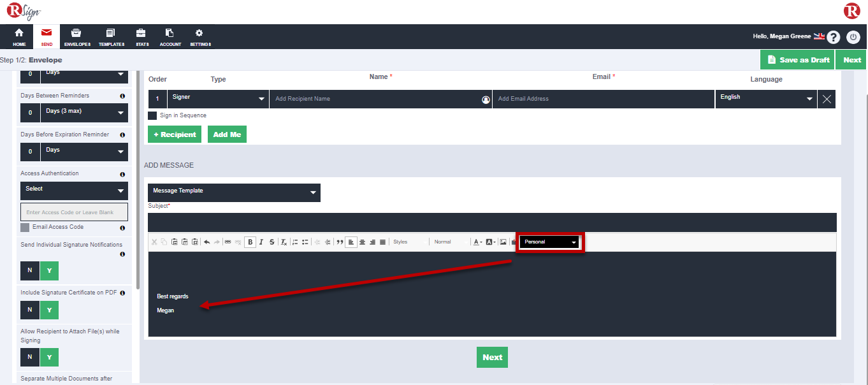
Task: Insert a hyperlink using the link icon
Action: coord(228,242)
